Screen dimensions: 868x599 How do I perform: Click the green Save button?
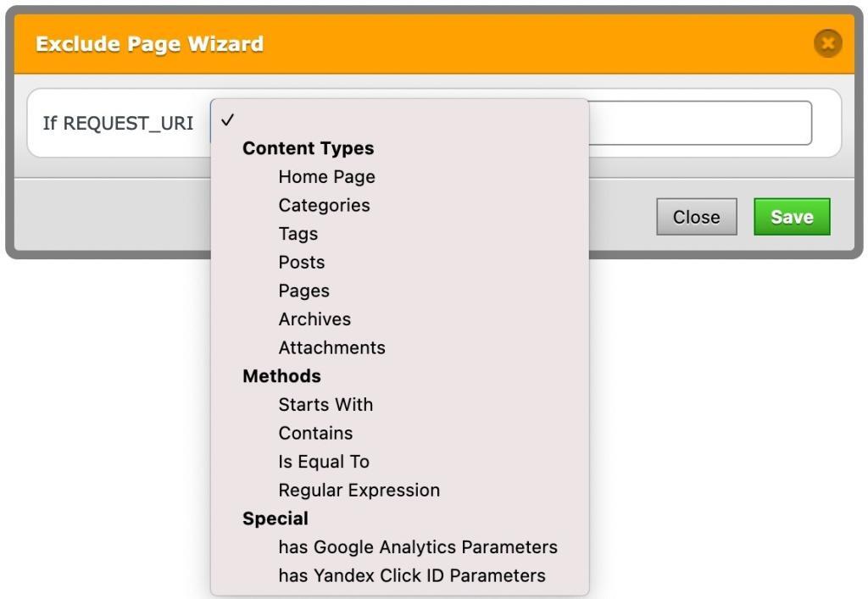[x=792, y=217]
